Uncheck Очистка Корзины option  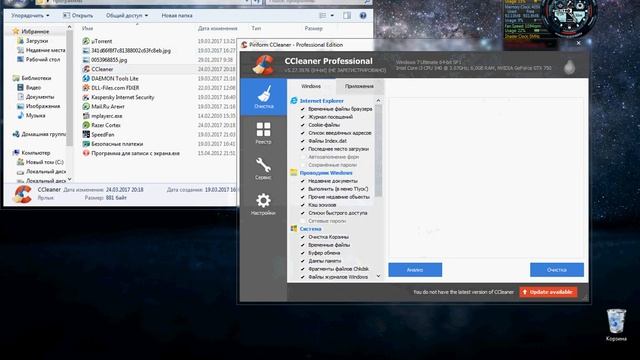tap(302, 237)
